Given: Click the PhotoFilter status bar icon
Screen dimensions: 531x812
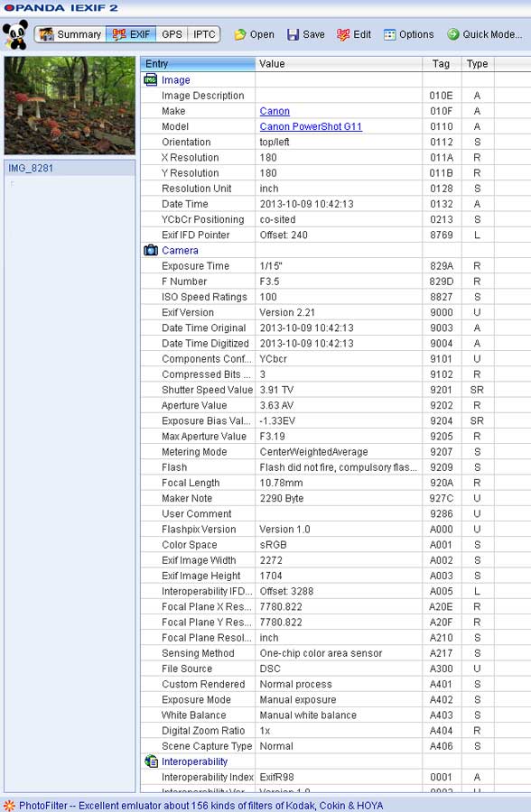Looking at the screenshot, I should click(9, 806).
